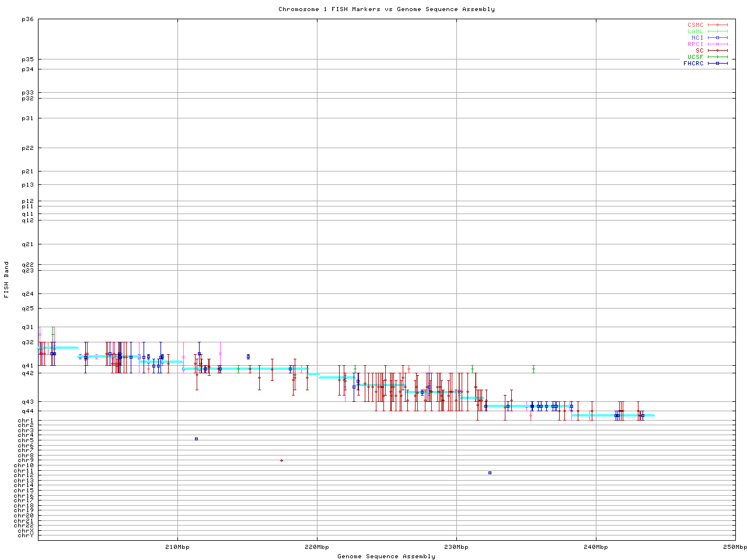
Task: Click the RPCI magenta cross legend marker
Action: point(718,44)
